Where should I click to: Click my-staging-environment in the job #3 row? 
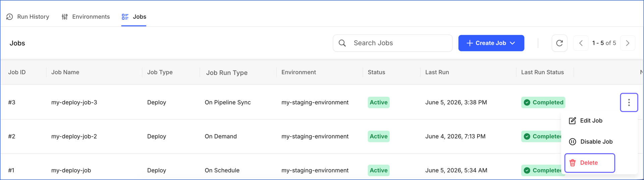[x=315, y=102]
